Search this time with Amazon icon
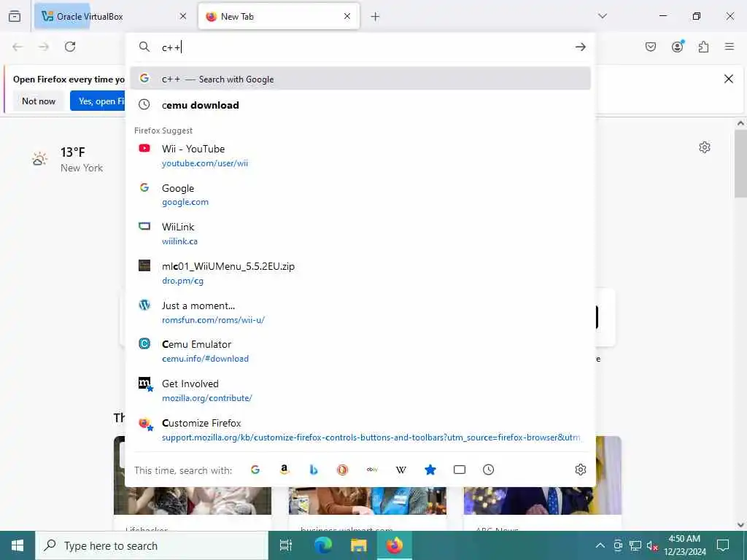This screenshot has width=747, height=560. point(285,470)
